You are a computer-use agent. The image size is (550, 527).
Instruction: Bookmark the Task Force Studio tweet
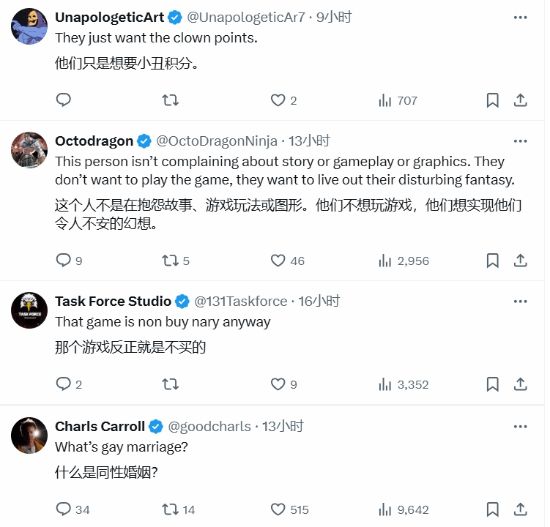(492, 384)
